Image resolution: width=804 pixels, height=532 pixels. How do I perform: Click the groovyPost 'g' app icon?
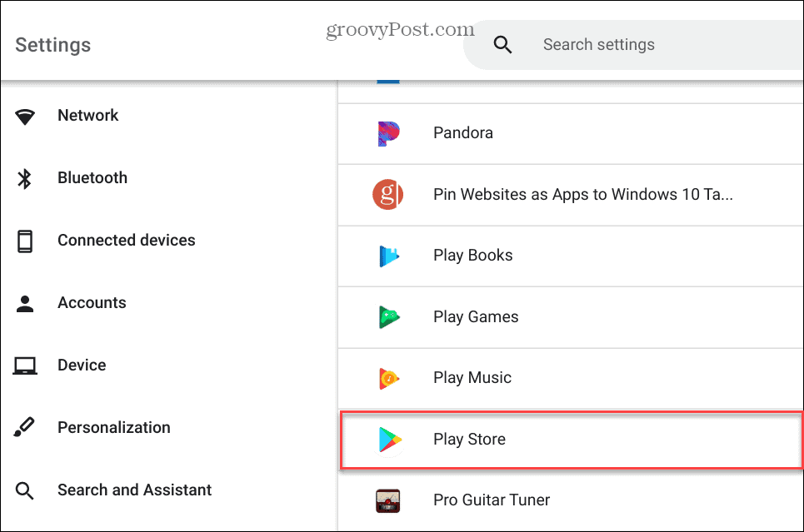tap(387, 194)
